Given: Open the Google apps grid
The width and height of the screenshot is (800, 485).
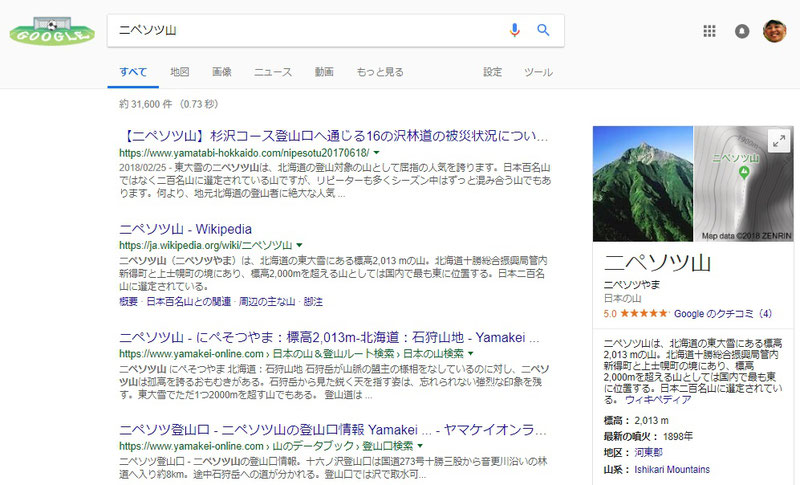Looking at the screenshot, I should 709,31.
